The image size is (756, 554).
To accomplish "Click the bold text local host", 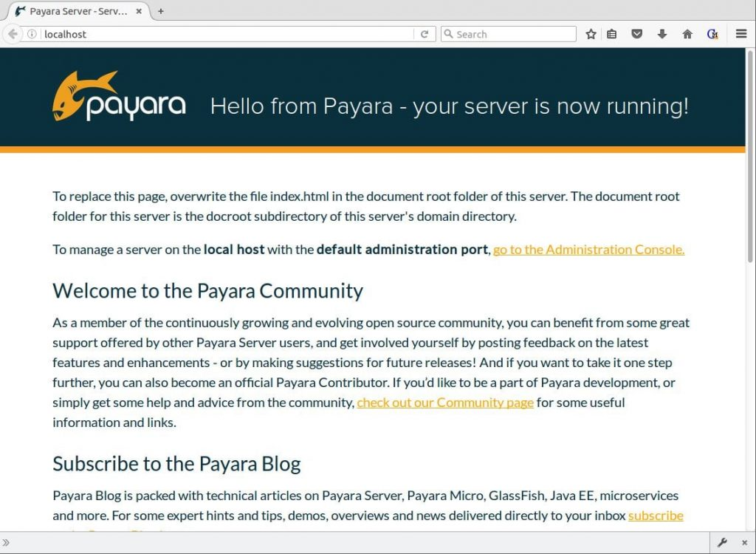I will click(x=234, y=250).
